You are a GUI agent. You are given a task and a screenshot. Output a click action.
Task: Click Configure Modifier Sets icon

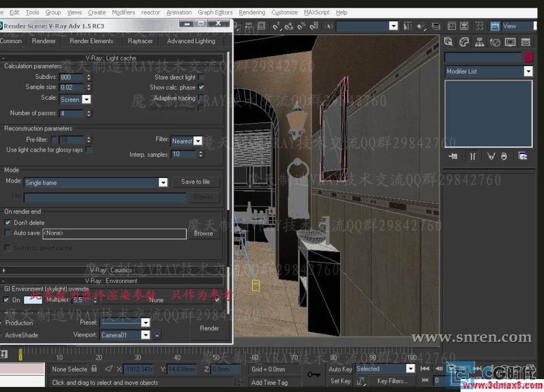(523, 156)
